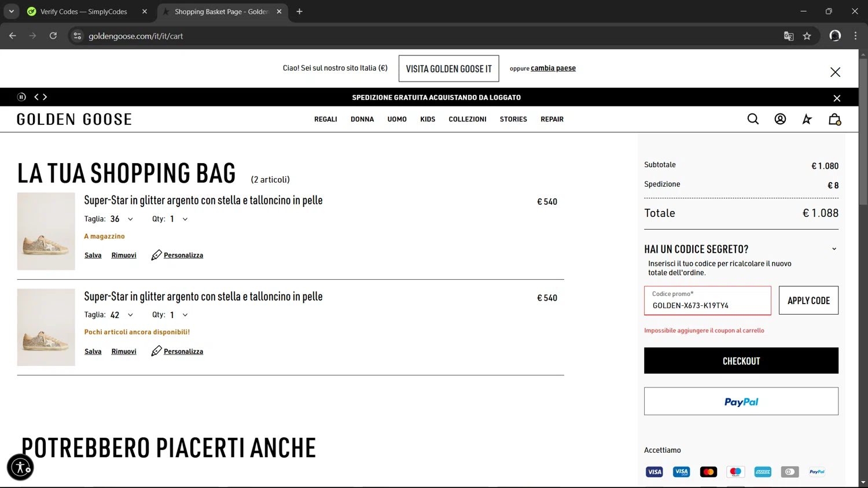The width and height of the screenshot is (868, 488).
Task: Open the shopping bag icon
Action: tap(834, 119)
